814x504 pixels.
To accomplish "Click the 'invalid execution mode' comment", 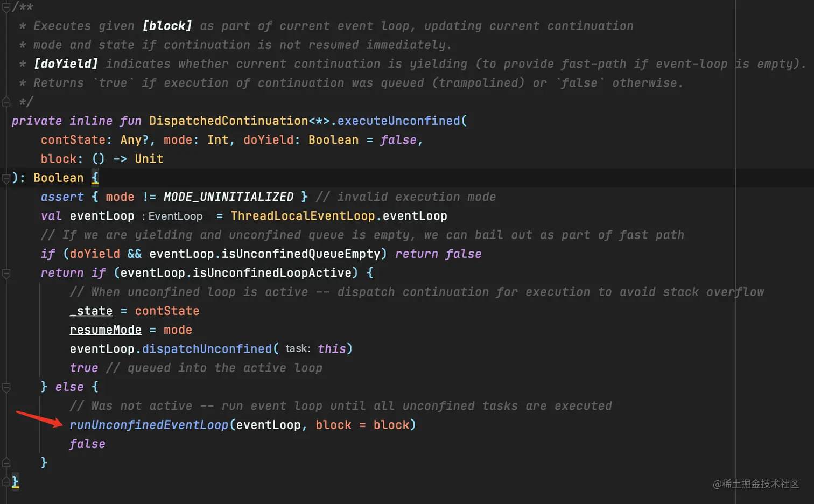I will click(x=405, y=197).
